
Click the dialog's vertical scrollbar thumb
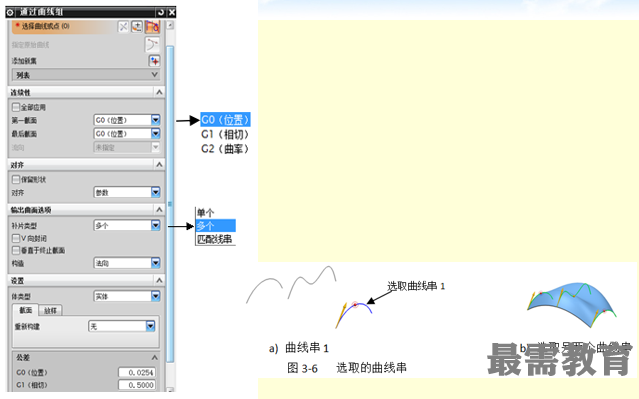(x=170, y=204)
